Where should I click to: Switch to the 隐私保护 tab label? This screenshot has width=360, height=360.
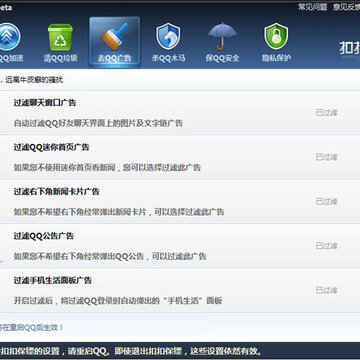pyautogui.click(x=276, y=58)
